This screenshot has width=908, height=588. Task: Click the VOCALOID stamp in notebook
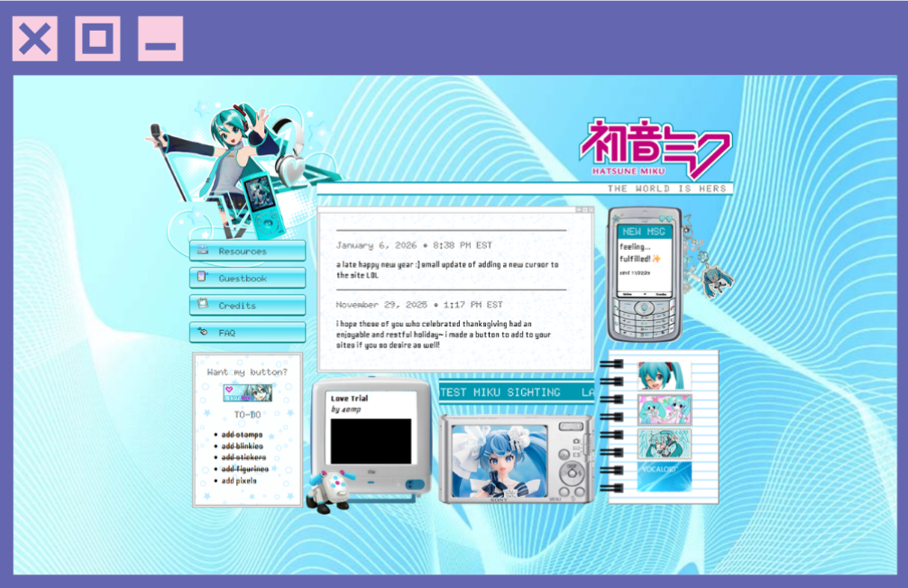(x=665, y=477)
